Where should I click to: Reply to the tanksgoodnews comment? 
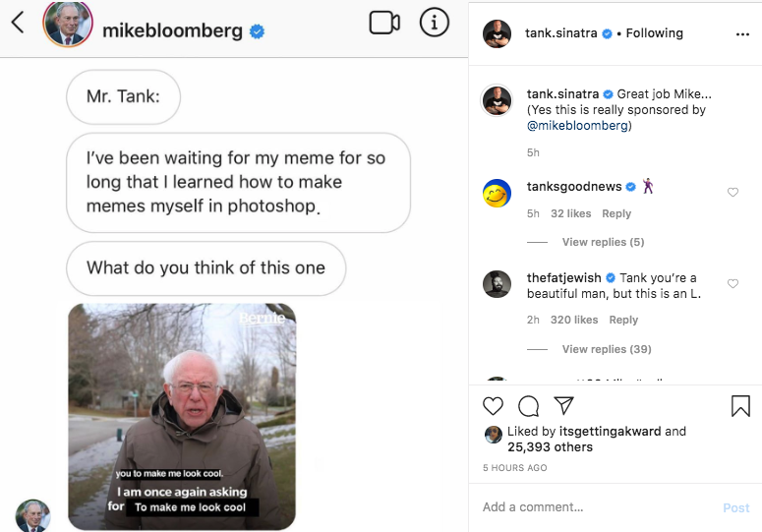click(616, 213)
